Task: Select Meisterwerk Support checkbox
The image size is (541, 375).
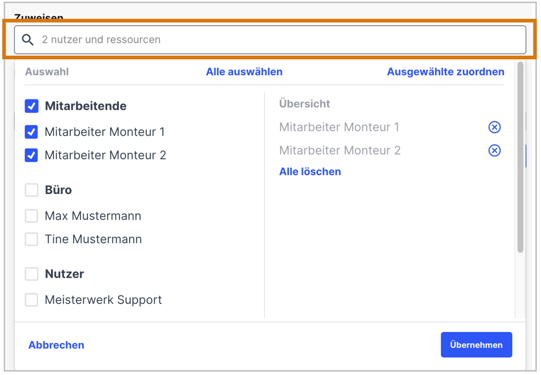Action: point(31,300)
